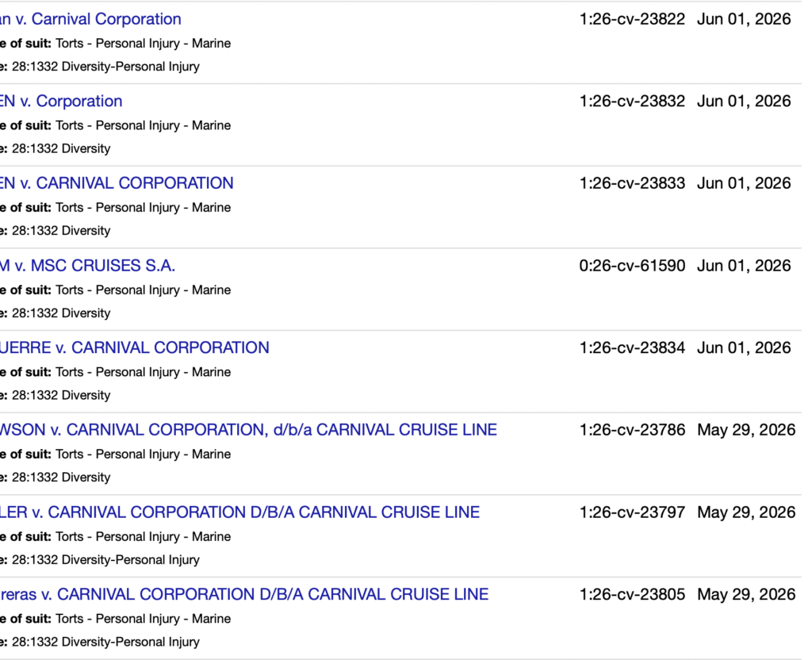Click nature of suit text under 'EN v. CARNIVAL CORPORATION'
This screenshot has height=660, width=812.
point(143,208)
